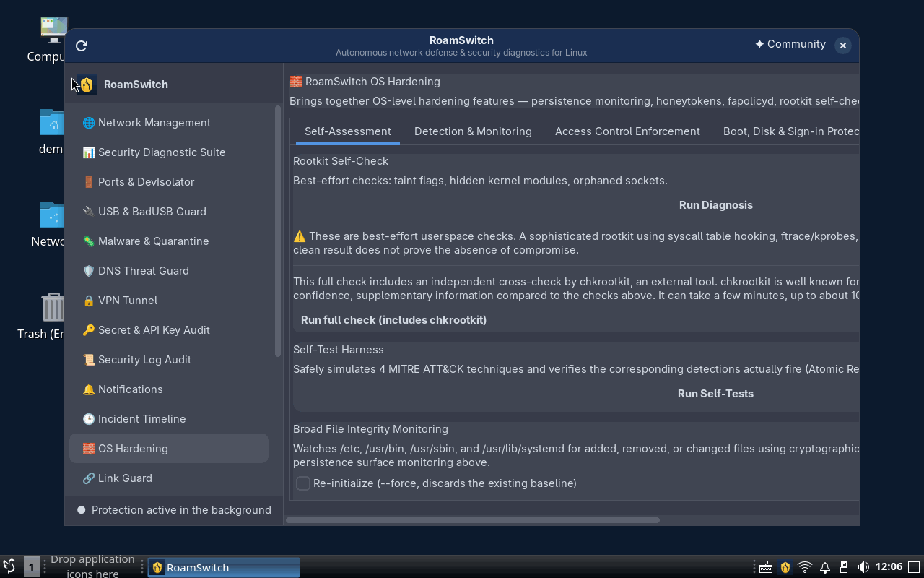Viewport: 924px width, 578px height.
Task: Click the refresh icon in the title bar
Action: click(82, 46)
